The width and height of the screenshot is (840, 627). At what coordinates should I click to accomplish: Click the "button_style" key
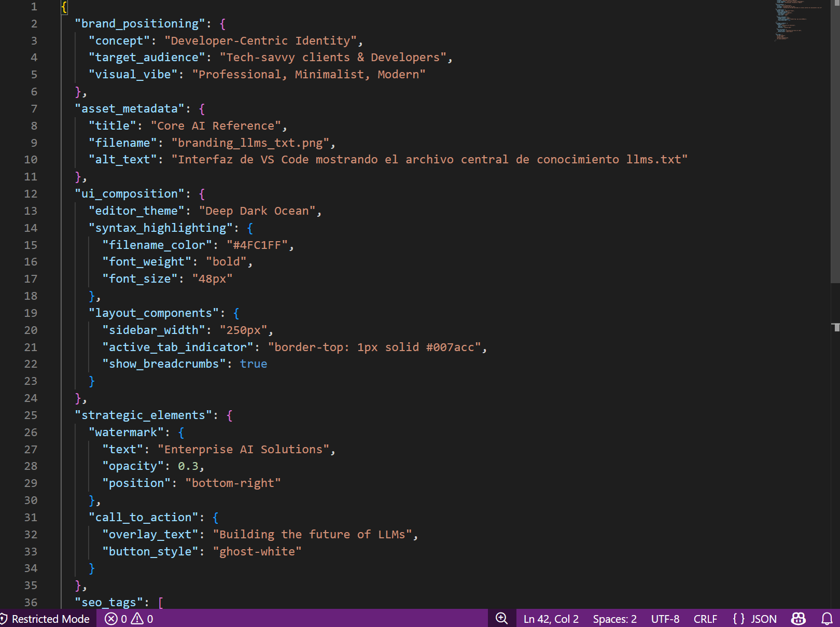tap(150, 552)
